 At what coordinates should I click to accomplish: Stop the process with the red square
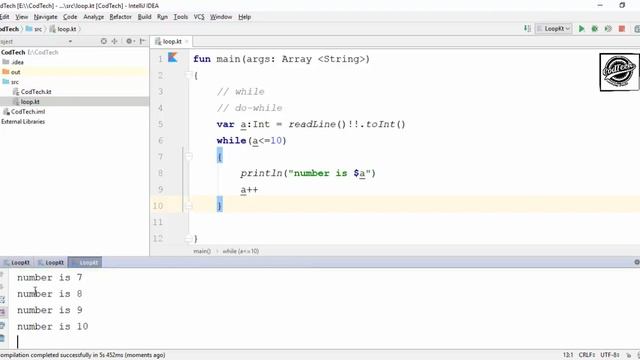coord(622,29)
